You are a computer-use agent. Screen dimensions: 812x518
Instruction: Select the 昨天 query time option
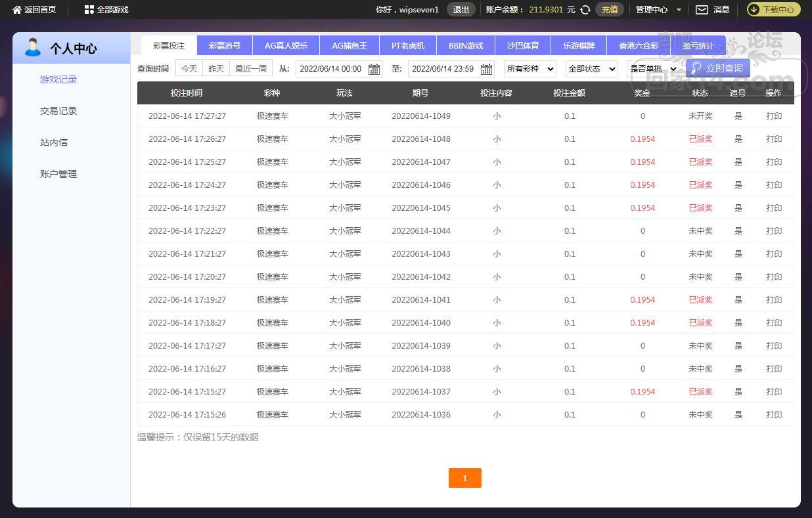216,68
